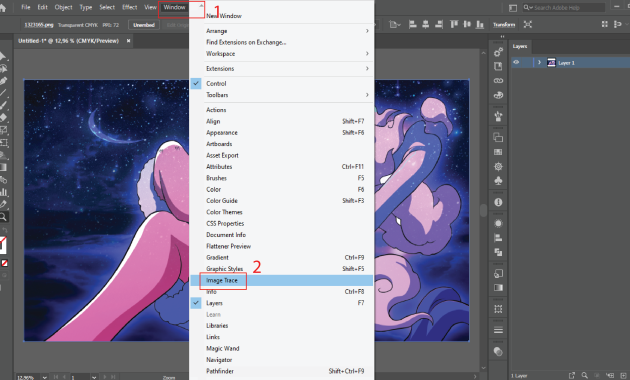Screen dimensions: 630x380
Task: Open the artboard number dropdown
Action: tap(94, 377)
